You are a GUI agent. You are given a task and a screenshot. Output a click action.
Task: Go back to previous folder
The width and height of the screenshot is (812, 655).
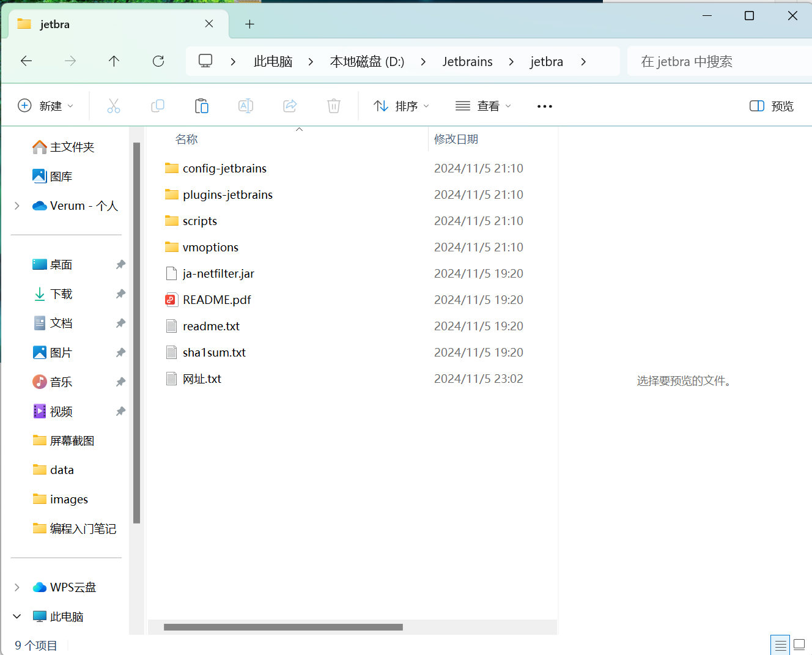(26, 61)
